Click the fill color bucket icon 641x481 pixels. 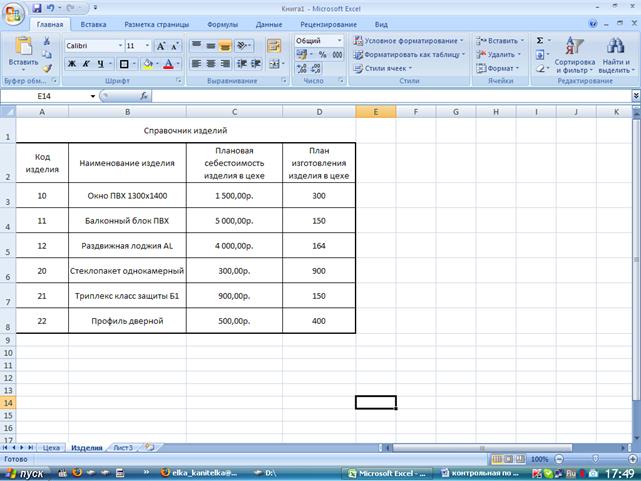click(x=147, y=64)
